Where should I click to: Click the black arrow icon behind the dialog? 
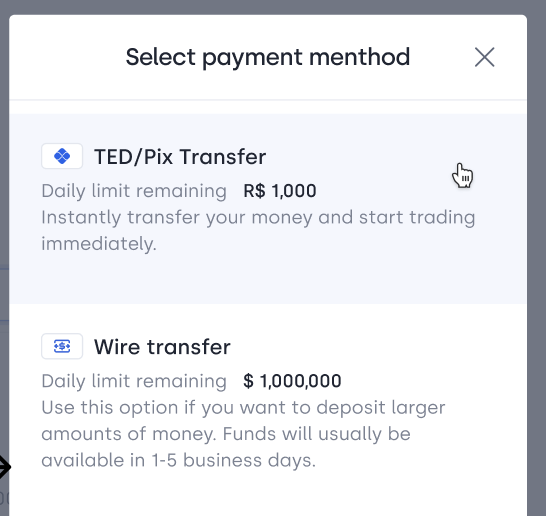(x=5, y=467)
